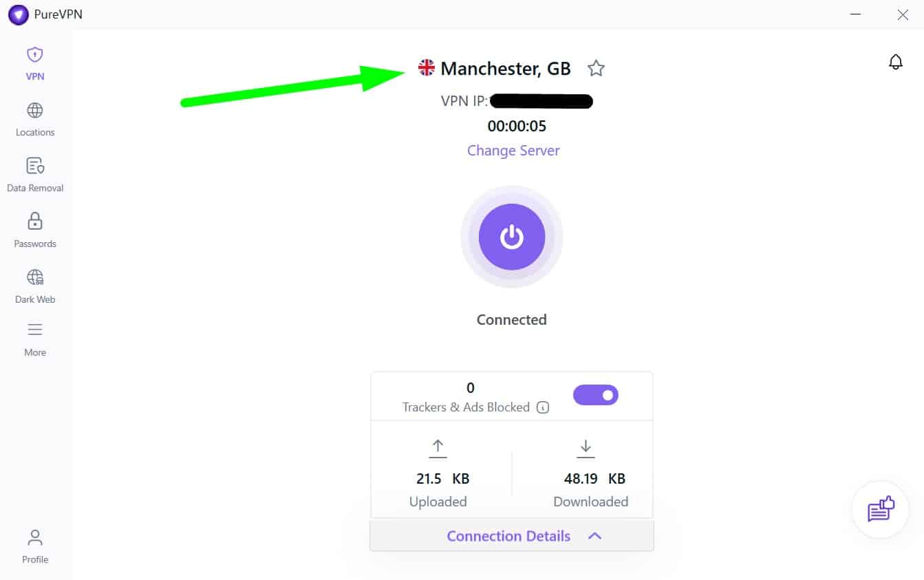
Task: Click the Trackers & Ads info icon
Action: [x=543, y=407]
